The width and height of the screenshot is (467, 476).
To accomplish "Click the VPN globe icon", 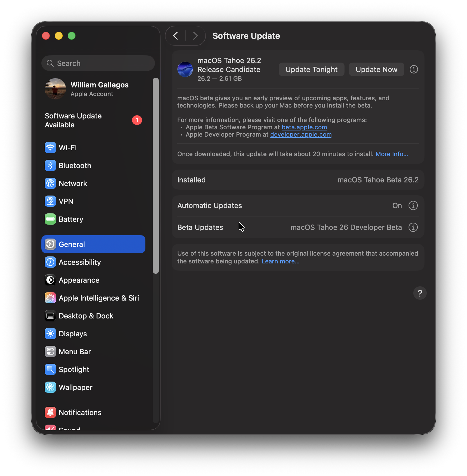I will point(50,201).
